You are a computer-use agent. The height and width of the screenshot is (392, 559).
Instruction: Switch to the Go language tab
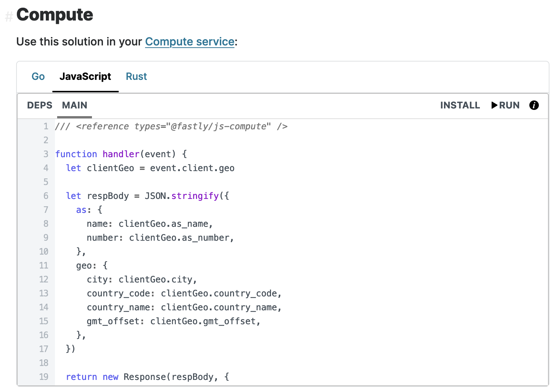[x=38, y=77]
